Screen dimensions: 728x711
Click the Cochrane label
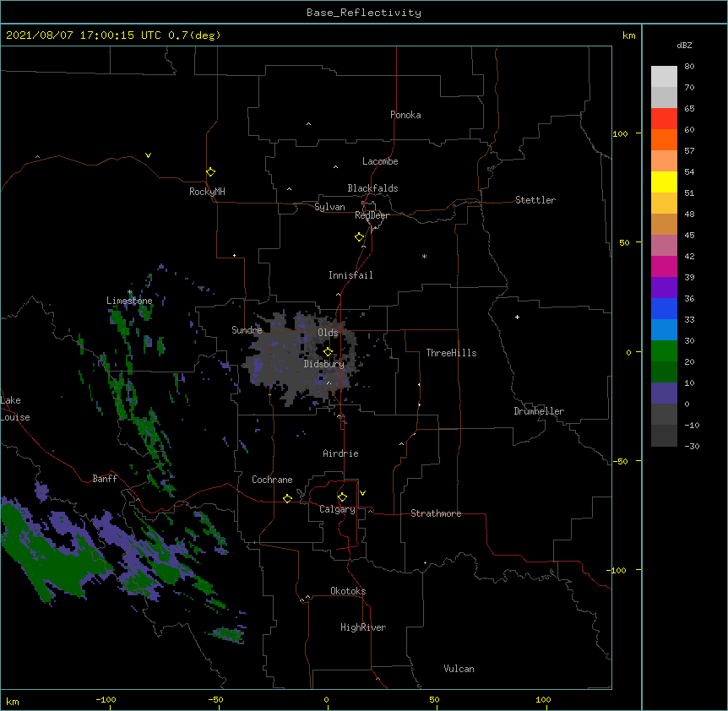[x=272, y=480]
